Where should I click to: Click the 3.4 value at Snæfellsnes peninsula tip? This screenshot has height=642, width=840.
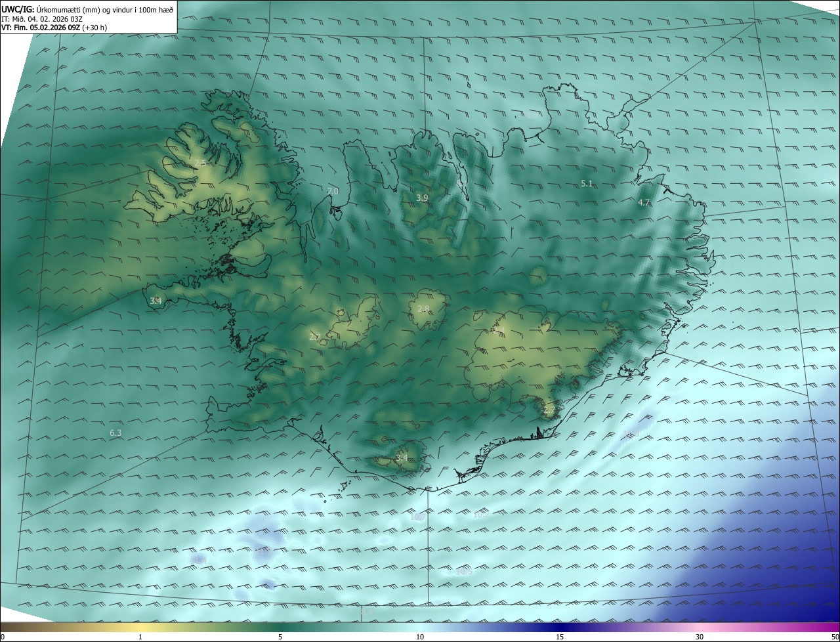pos(156,301)
